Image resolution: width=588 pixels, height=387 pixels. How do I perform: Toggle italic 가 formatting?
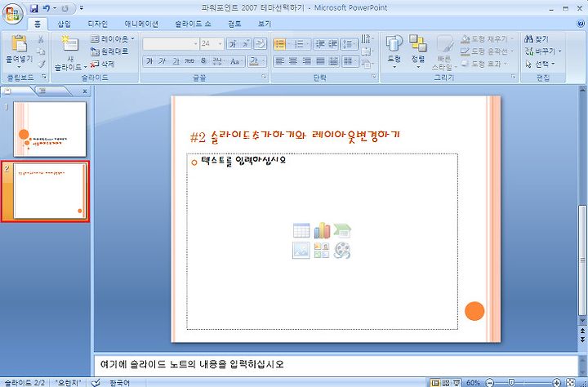pyautogui.click(x=163, y=60)
